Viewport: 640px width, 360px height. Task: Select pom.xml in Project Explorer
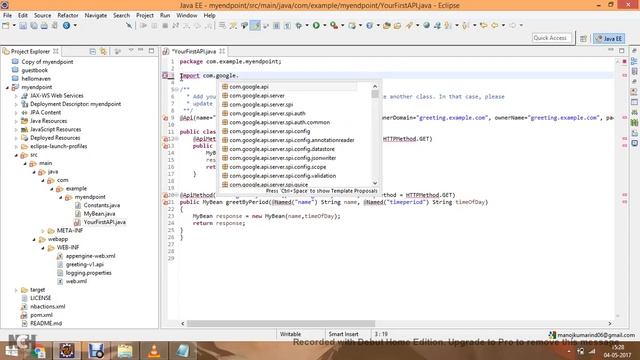pos(41,315)
